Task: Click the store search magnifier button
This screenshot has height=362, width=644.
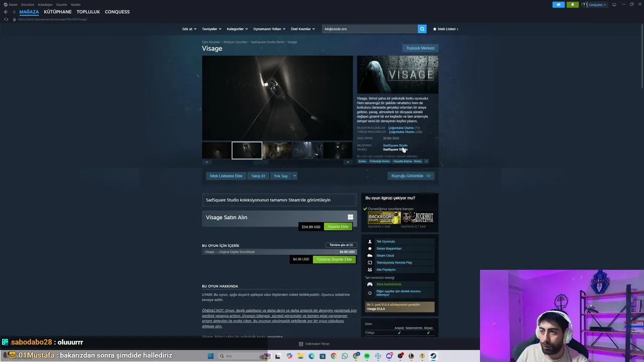Action: click(x=422, y=29)
